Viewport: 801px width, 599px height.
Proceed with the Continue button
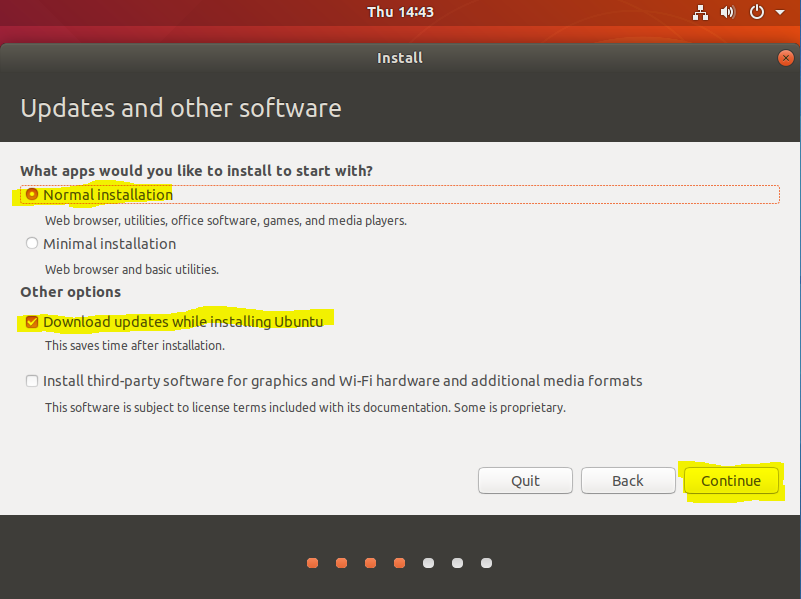731,481
